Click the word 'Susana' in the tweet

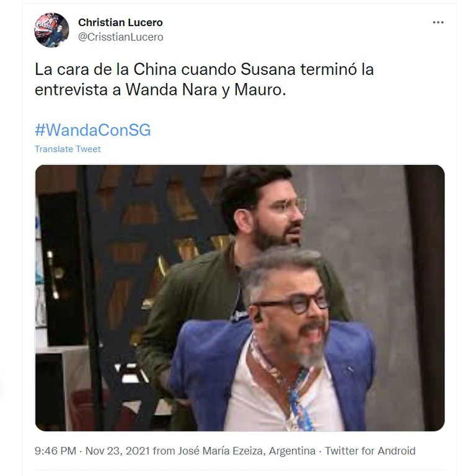point(268,69)
